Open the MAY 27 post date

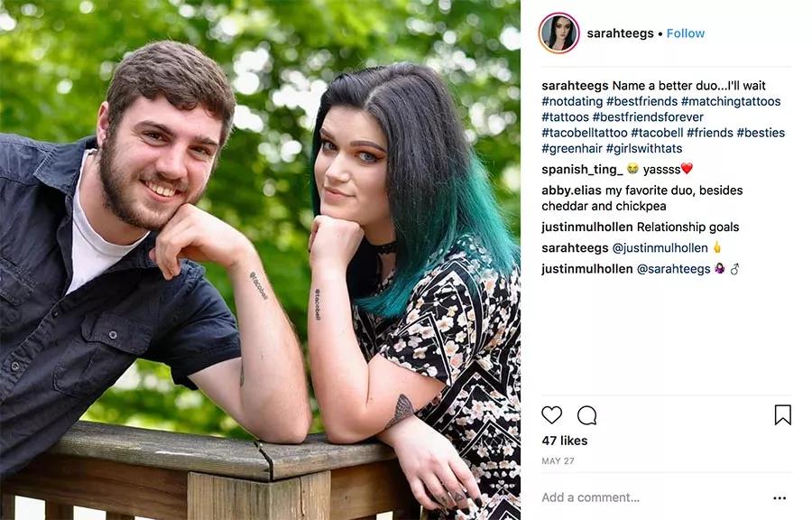click(x=558, y=461)
